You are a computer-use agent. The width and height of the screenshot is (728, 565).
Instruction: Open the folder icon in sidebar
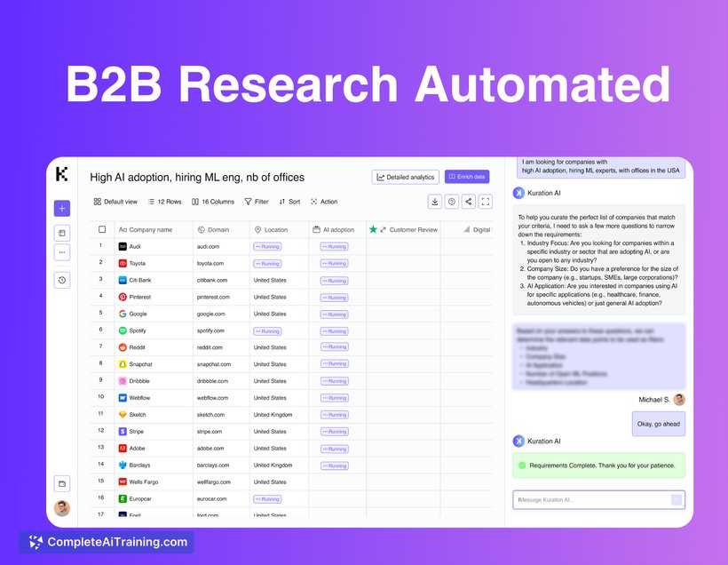pos(62,483)
